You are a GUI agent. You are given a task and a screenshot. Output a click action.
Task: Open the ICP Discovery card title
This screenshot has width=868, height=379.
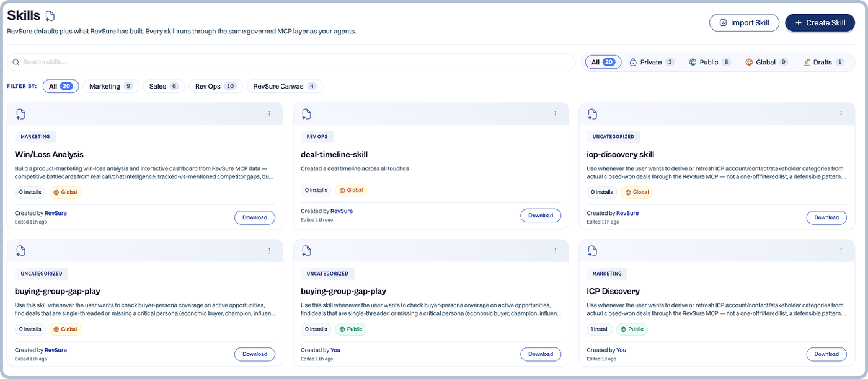tap(613, 291)
